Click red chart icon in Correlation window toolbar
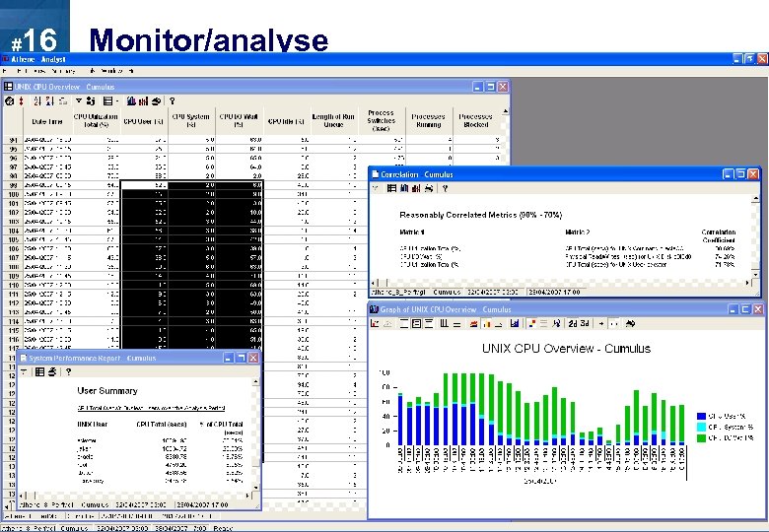769x532 pixels. point(416,188)
